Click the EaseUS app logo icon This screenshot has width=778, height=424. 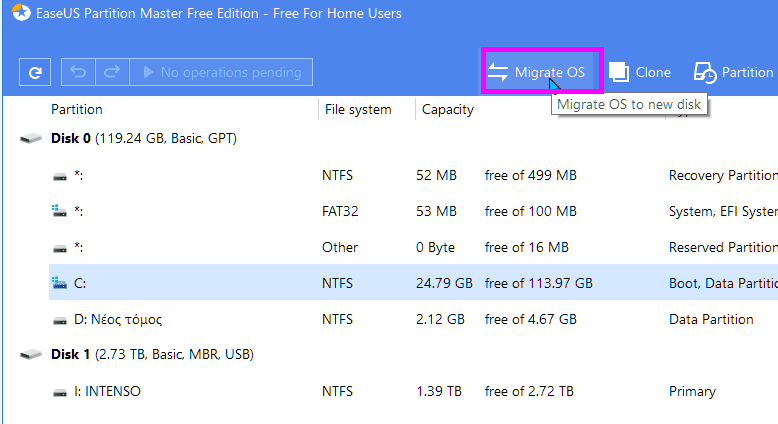click(x=21, y=12)
